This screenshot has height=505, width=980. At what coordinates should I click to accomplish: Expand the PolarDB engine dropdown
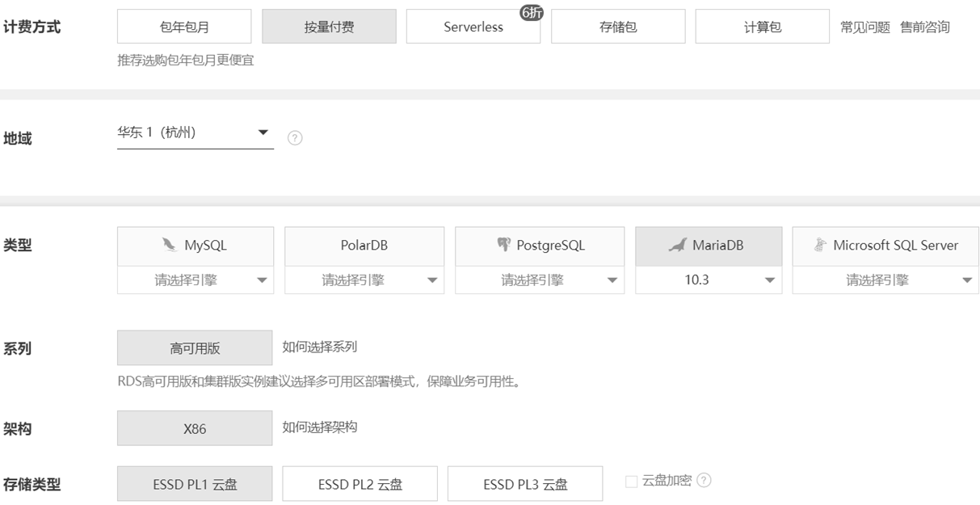364,280
